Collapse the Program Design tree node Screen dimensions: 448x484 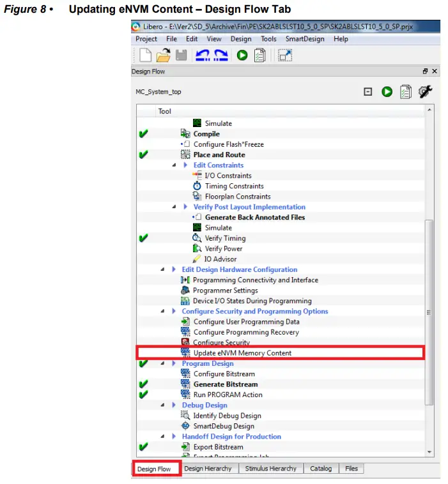tap(162, 363)
